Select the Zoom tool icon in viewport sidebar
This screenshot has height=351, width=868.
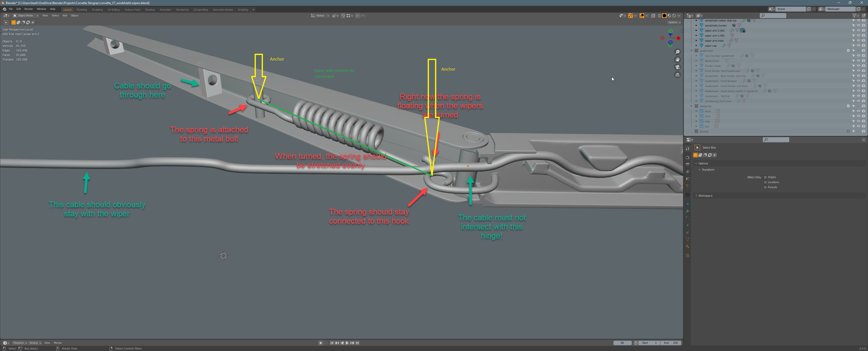pyautogui.click(x=677, y=52)
